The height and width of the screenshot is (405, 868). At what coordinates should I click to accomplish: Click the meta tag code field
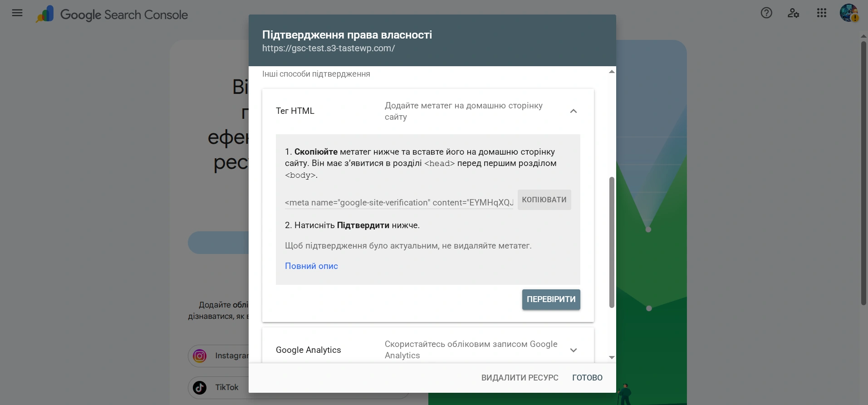point(399,203)
